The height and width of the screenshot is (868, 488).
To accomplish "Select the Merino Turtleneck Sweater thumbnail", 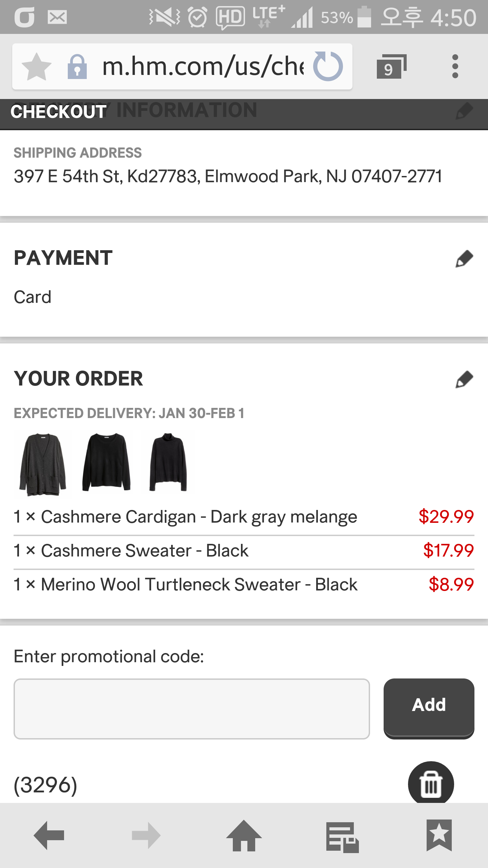I will (x=168, y=462).
